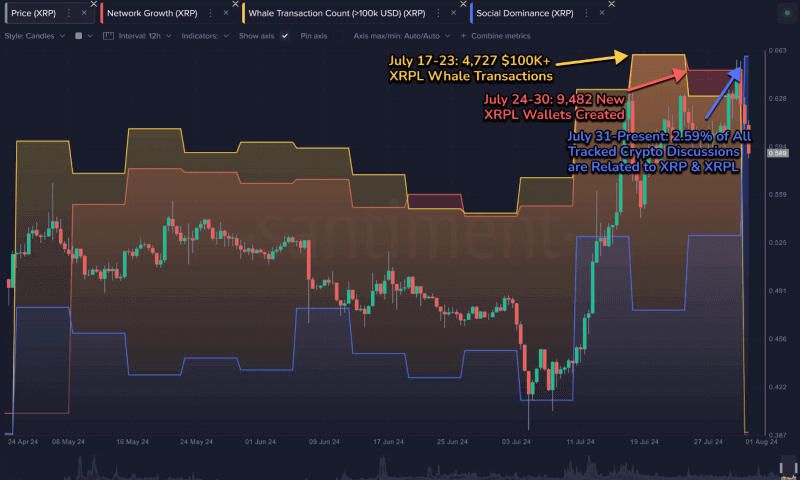Uncheck the Show axis checkbox

click(285, 36)
